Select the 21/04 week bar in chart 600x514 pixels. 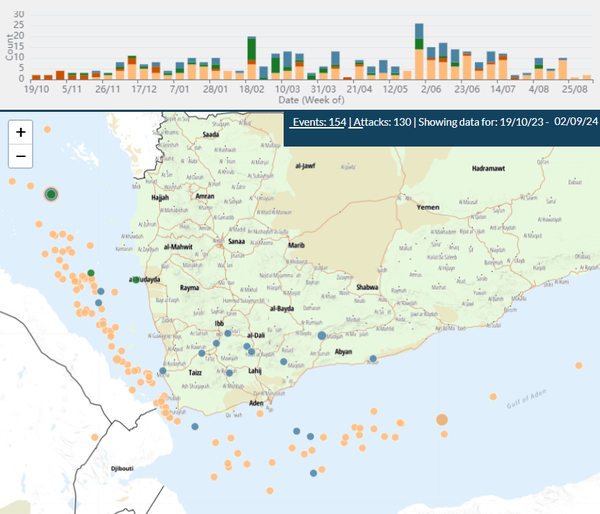pyautogui.click(x=359, y=70)
